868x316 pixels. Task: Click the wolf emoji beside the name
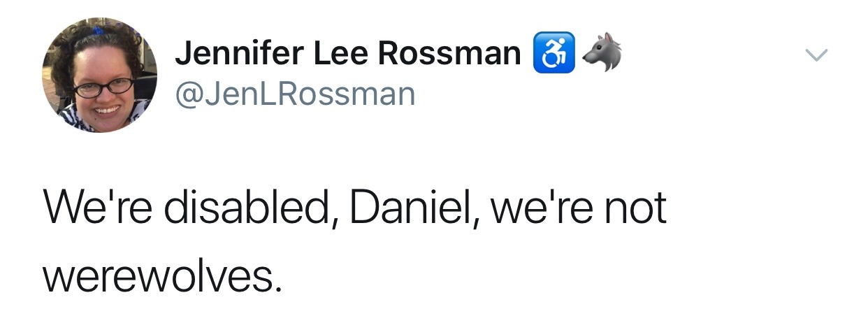(x=600, y=52)
